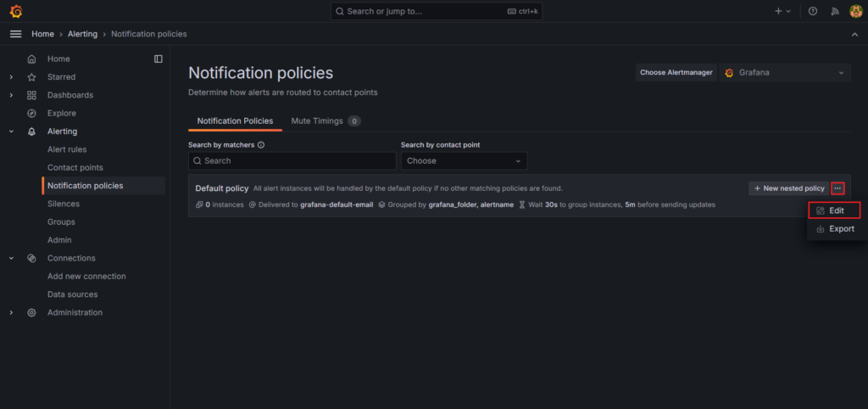This screenshot has width=868, height=409.
Task: Open the contact point Choose dropdown
Action: pyautogui.click(x=464, y=160)
